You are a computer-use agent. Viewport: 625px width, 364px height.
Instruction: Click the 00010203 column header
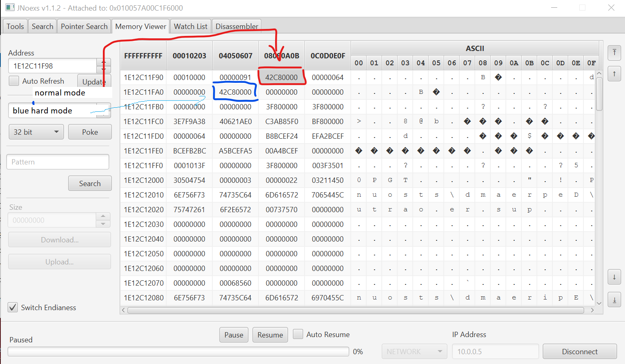[x=189, y=55]
